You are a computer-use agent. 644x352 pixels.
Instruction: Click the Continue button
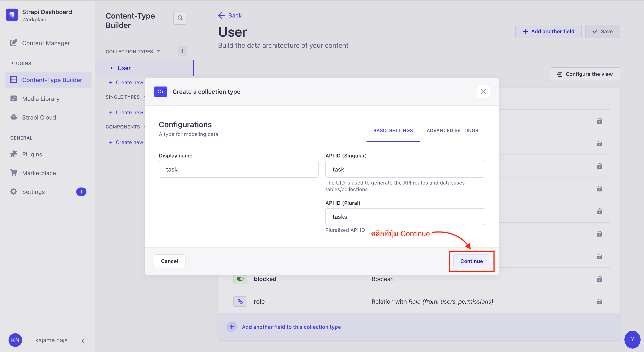click(x=471, y=261)
